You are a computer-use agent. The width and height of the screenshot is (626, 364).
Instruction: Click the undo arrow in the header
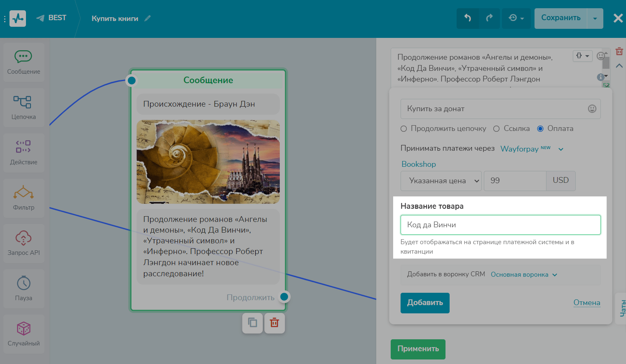click(x=468, y=18)
